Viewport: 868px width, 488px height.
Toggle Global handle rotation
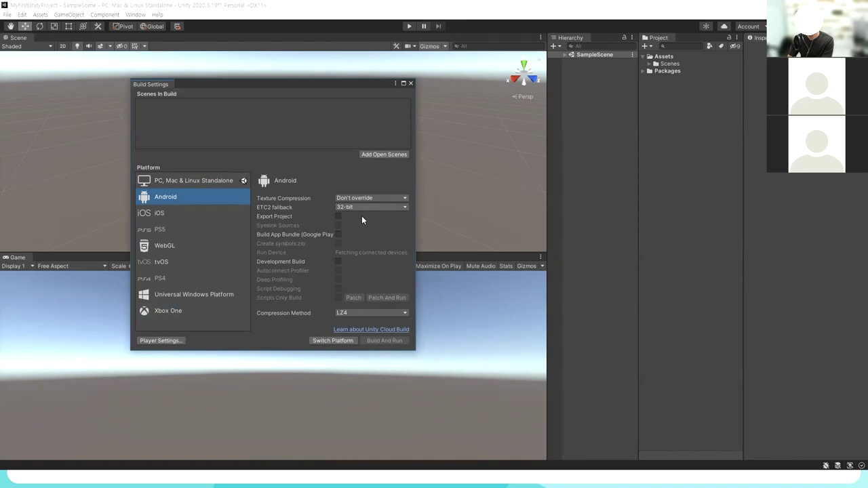(152, 26)
